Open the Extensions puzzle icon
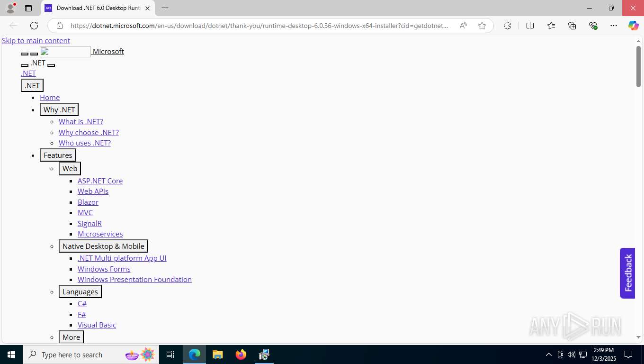 [x=507, y=26]
